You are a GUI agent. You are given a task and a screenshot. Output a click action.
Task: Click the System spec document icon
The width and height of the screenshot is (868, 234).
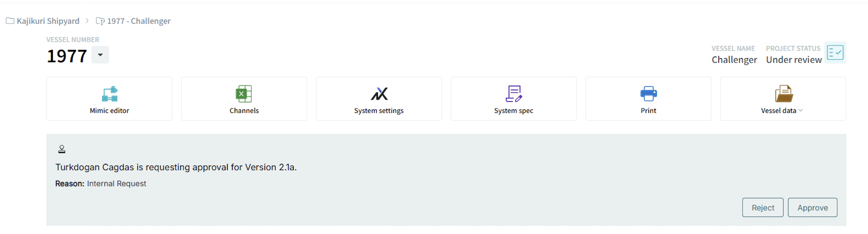click(514, 94)
